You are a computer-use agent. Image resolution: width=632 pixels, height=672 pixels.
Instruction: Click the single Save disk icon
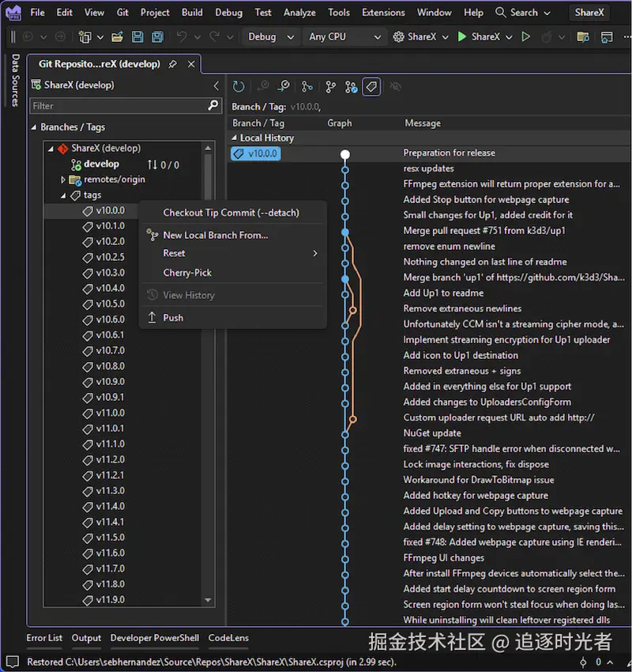tap(137, 37)
